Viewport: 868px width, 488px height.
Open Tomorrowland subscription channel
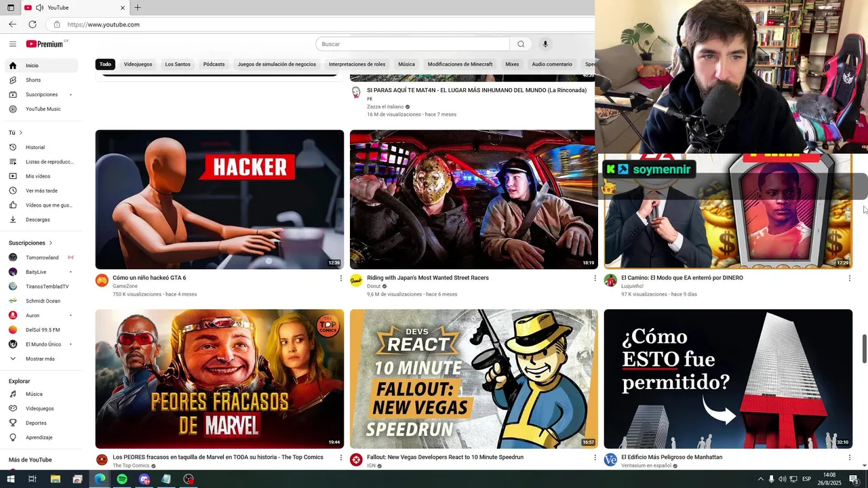(42, 258)
